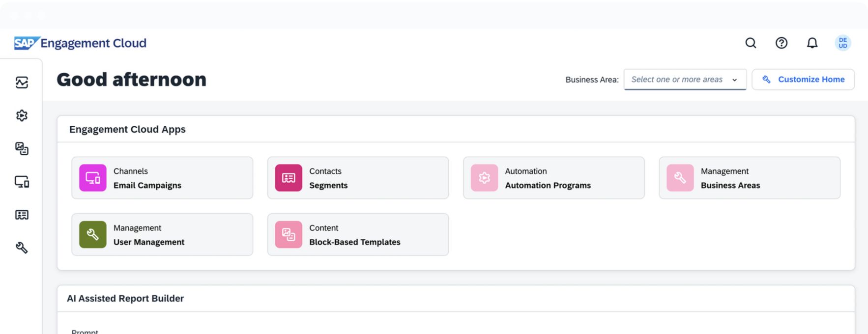This screenshot has width=868, height=334.
Task: Open the Block-Based Templates tile
Action: pyautogui.click(x=358, y=235)
